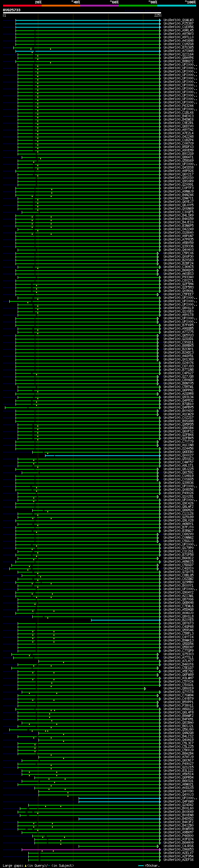Click the white query sequence bar
Viewport: 199px width, 868px height.
pyautogui.click(x=82, y=13)
